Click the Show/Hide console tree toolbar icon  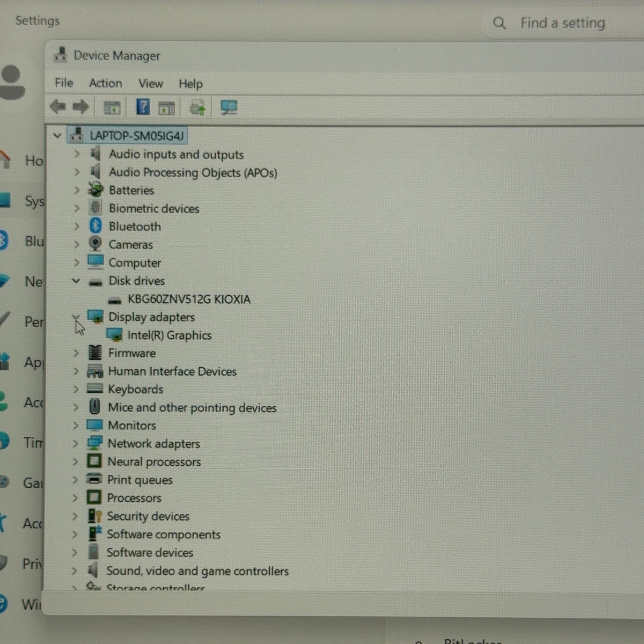(112, 108)
